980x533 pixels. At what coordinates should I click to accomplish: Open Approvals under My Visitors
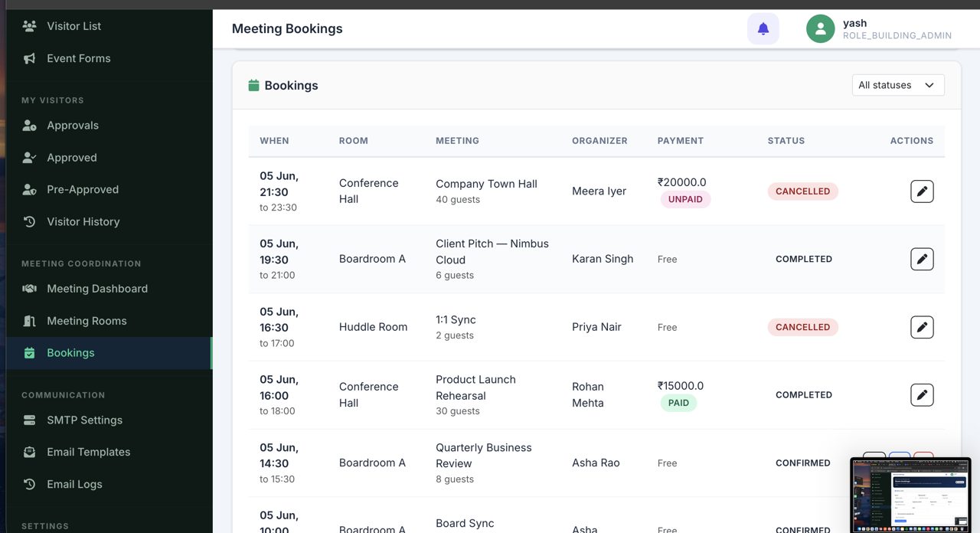coord(109,126)
